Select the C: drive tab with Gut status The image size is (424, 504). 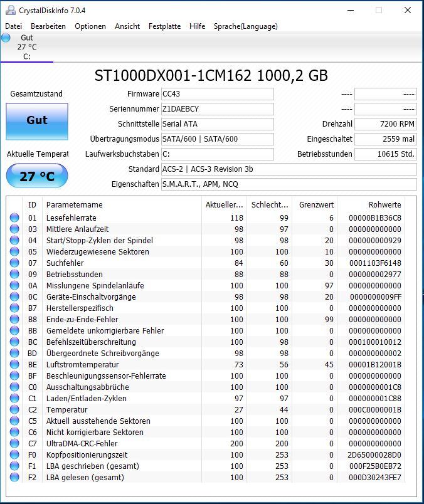27,47
